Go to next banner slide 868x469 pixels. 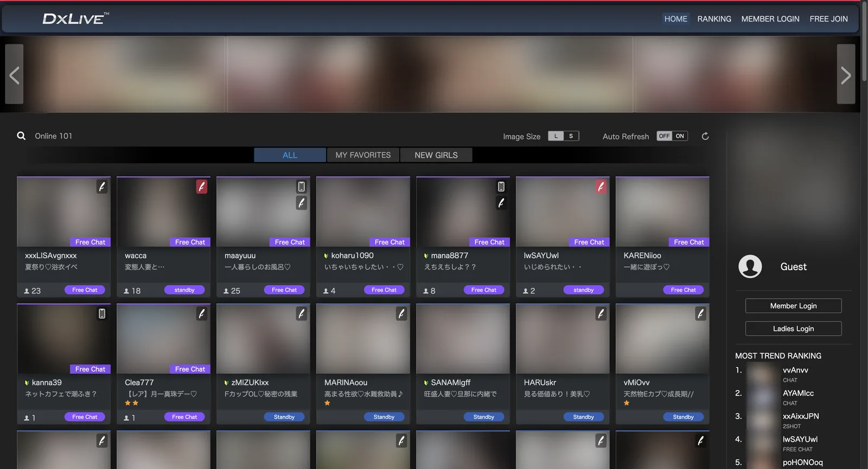[x=846, y=74]
